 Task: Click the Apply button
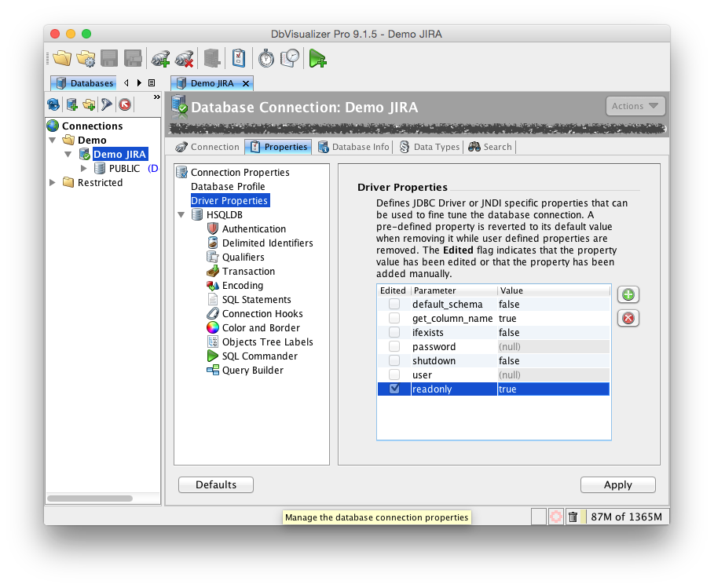coord(618,484)
